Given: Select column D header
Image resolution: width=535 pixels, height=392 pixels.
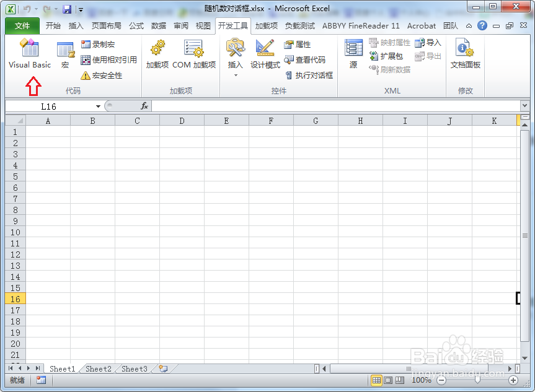Looking at the screenshot, I should tap(182, 121).
